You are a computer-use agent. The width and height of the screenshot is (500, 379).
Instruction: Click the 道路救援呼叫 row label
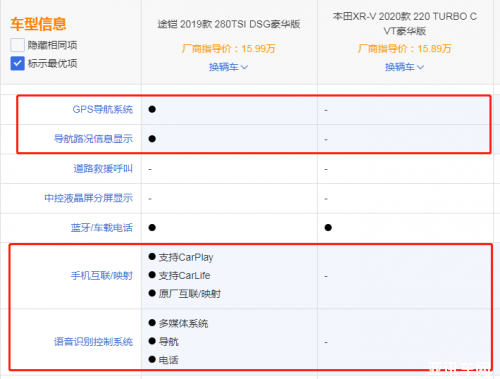pyautogui.click(x=103, y=169)
